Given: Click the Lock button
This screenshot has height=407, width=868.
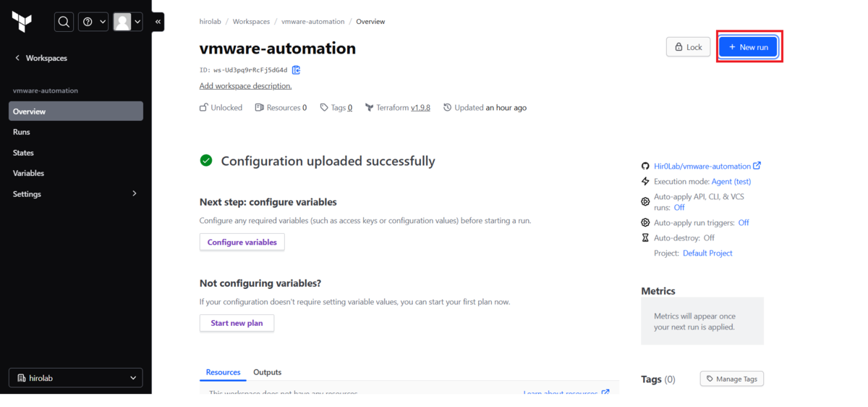Looking at the screenshot, I should click(688, 47).
